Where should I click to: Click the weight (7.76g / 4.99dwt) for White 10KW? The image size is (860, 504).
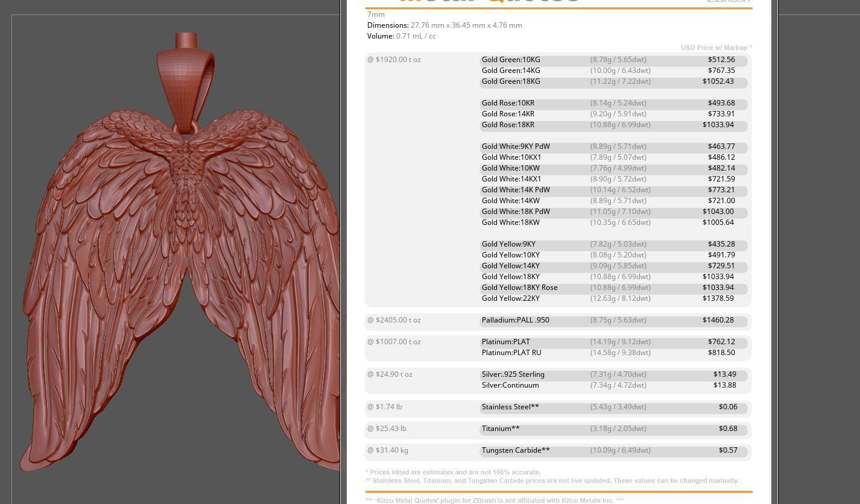pos(618,168)
